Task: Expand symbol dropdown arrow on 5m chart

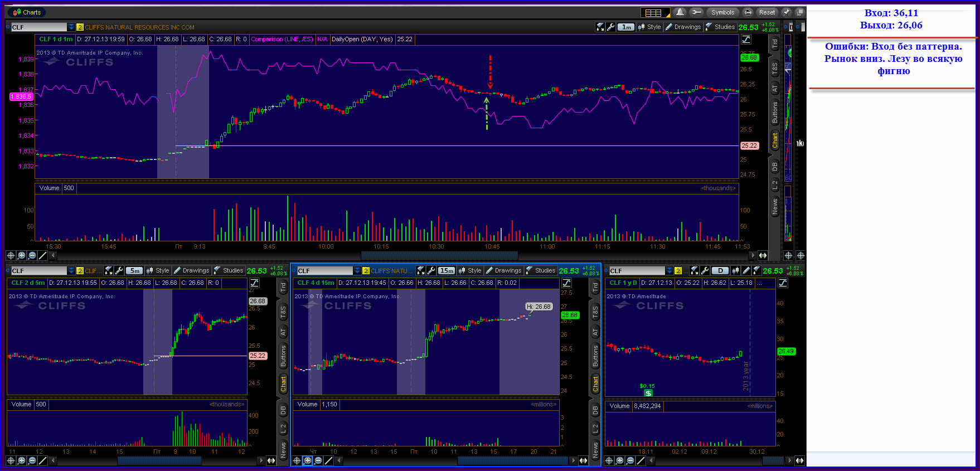Action: [x=71, y=270]
